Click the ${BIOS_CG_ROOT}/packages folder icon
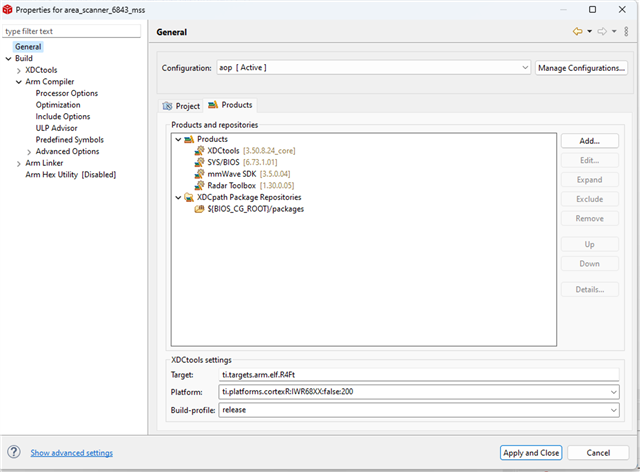Viewport: 640px width, 472px height. coord(199,209)
